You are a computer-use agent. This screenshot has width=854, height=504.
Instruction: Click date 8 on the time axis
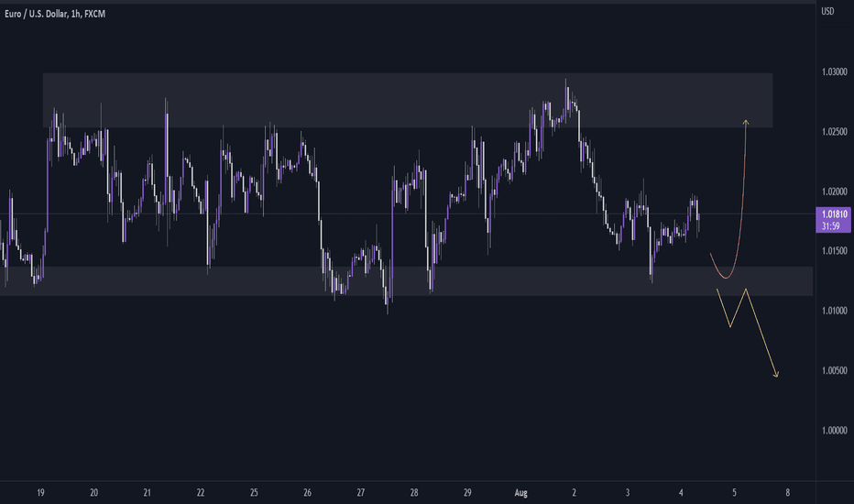(x=787, y=493)
